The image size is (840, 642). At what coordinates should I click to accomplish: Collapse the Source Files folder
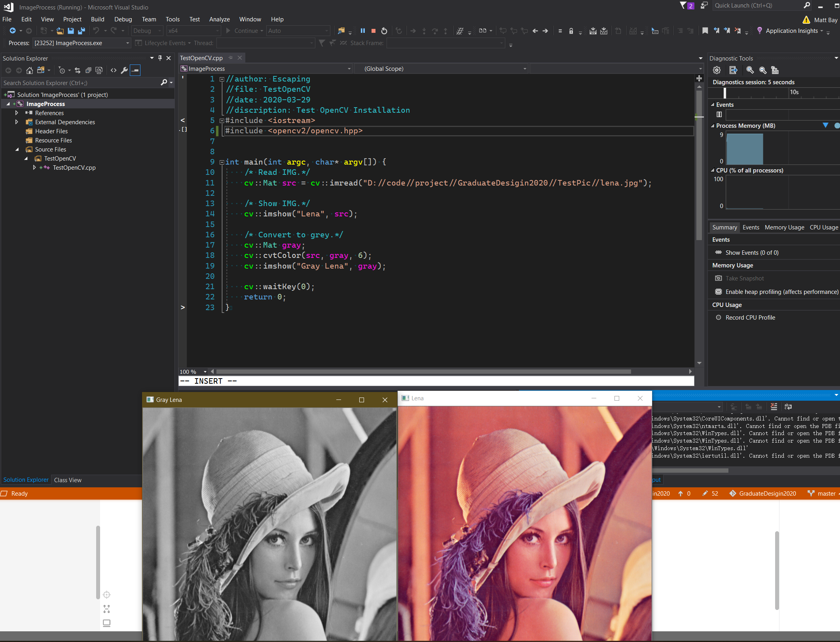pyautogui.click(x=17, y=150)
